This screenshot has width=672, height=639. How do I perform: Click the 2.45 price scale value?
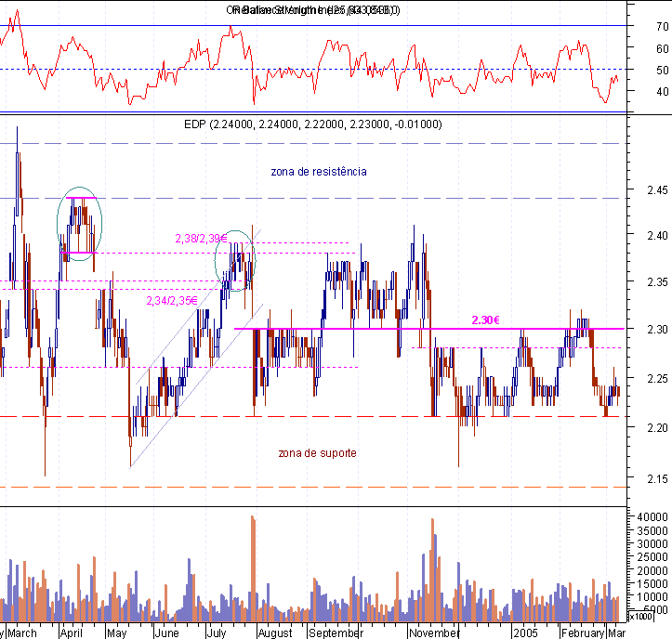coord(657,189)
